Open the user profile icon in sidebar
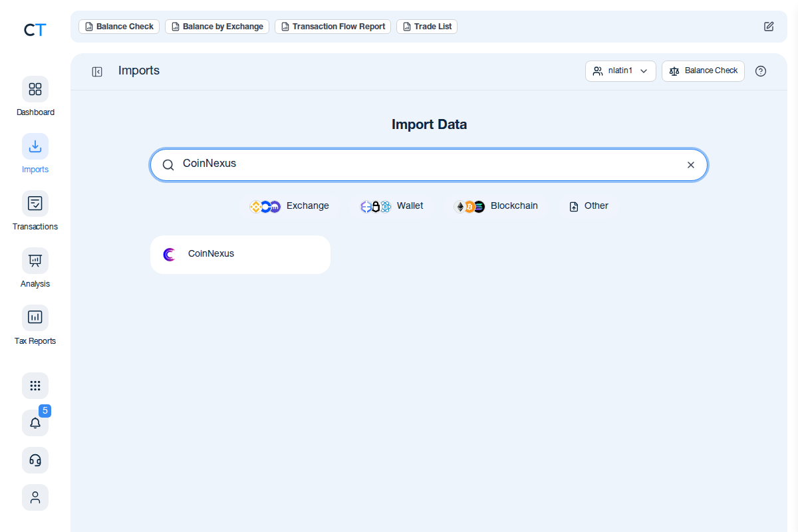 [35, 497]
